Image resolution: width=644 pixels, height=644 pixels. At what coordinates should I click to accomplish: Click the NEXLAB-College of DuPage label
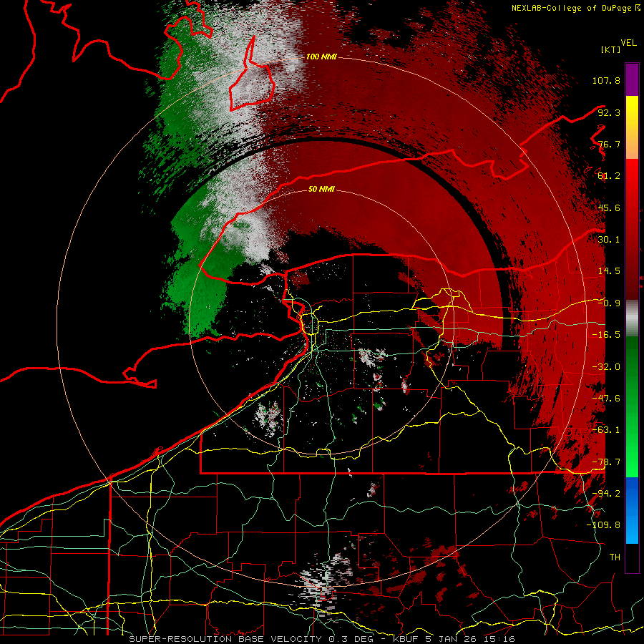[x=575, y=8]
